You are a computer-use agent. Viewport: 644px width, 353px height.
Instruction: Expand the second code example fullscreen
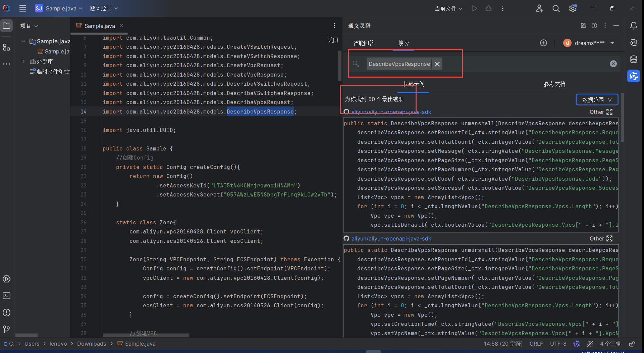click(609, 238)
